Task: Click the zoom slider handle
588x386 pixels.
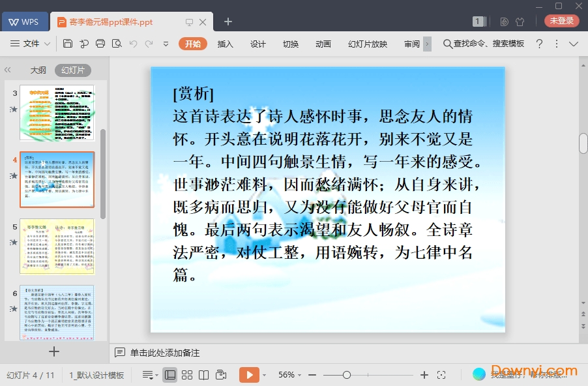Action: (347, 375)
